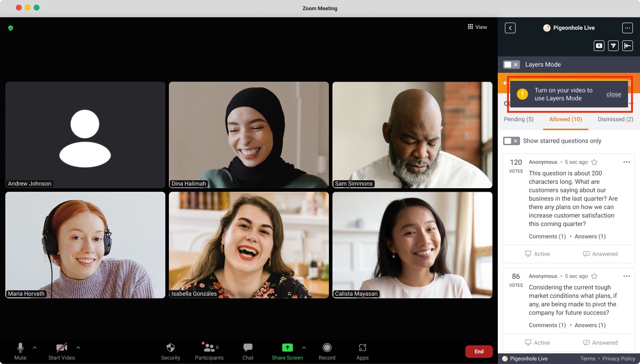This screenshot has width=640, height=364.
Task: Close the Layers Mode video warning
Action: click(x=613, y=94)
